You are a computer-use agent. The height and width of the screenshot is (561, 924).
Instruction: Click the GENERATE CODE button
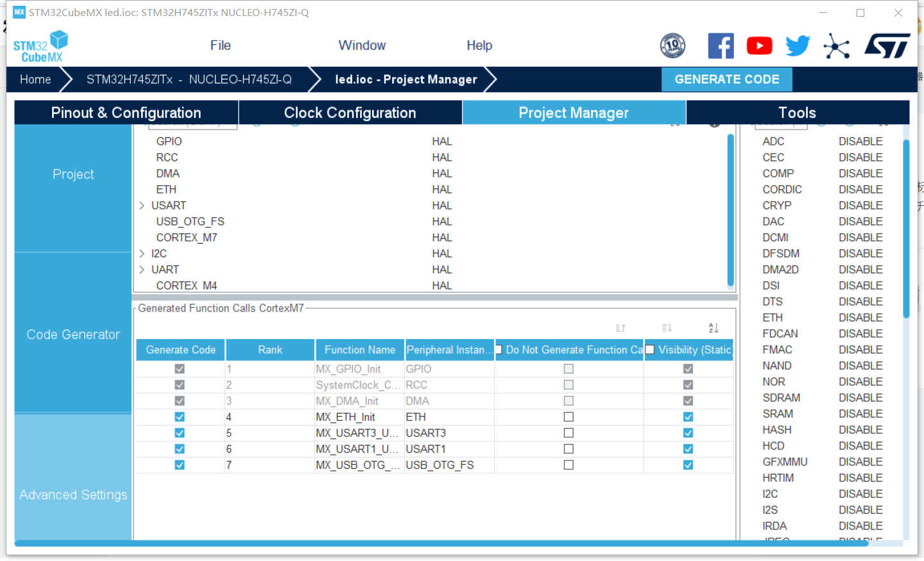[x=727, y=80]
